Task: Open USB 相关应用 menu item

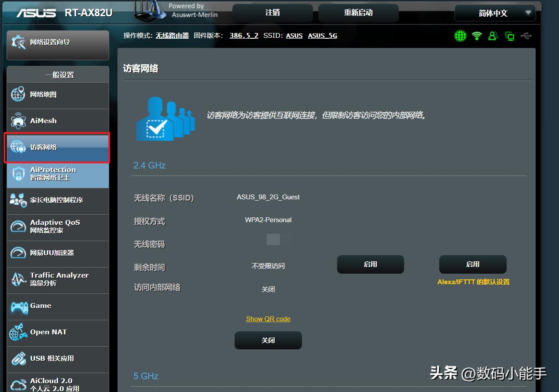Action: pos(58,359)
